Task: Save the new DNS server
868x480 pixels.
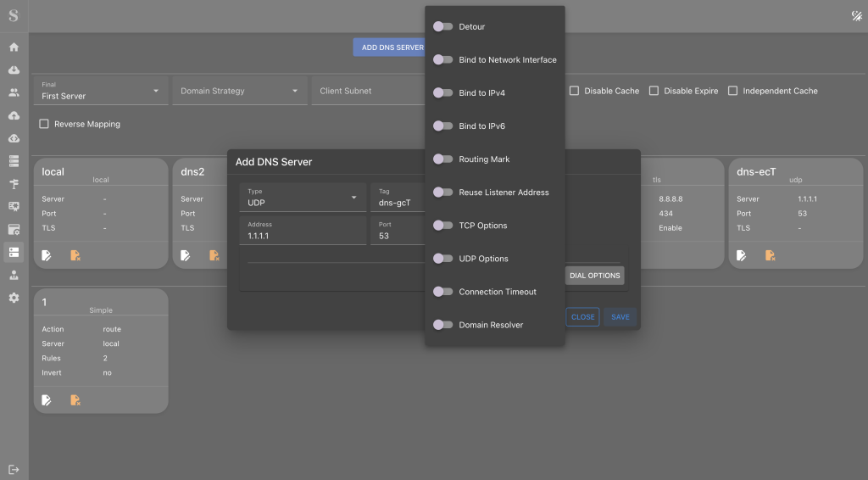Action: coord(620,317)
